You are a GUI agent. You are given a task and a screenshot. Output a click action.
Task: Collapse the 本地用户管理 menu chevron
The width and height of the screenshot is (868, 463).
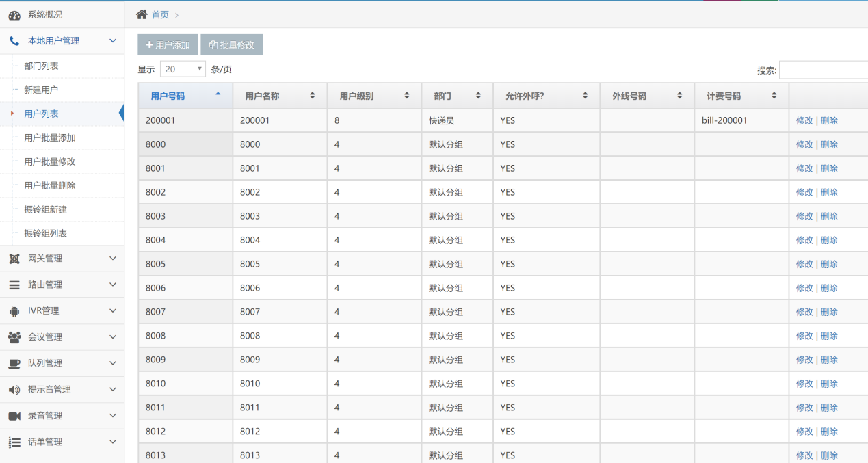pyautogui.click(x=113, y=41)
